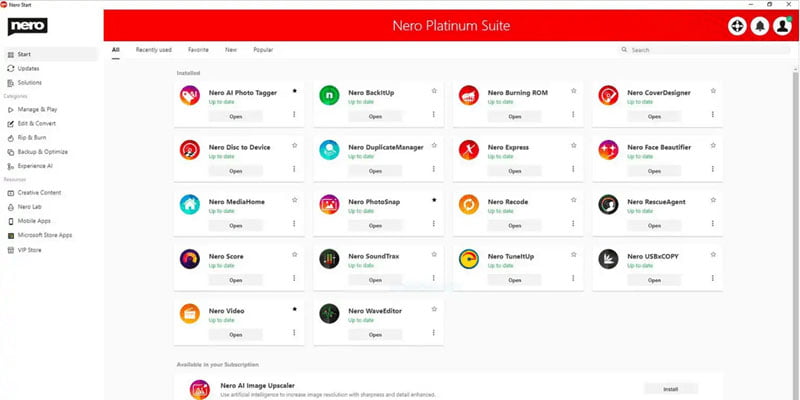Select the All tab
Screen dimensions: 800x400
pyautogui.click(x=116, y=50)
